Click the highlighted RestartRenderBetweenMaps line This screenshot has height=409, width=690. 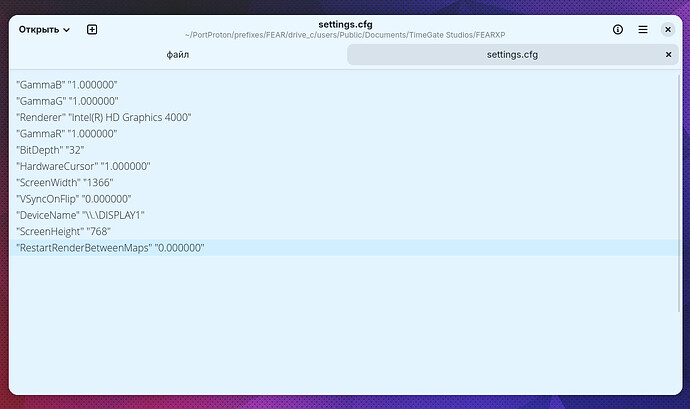[110, 247]
